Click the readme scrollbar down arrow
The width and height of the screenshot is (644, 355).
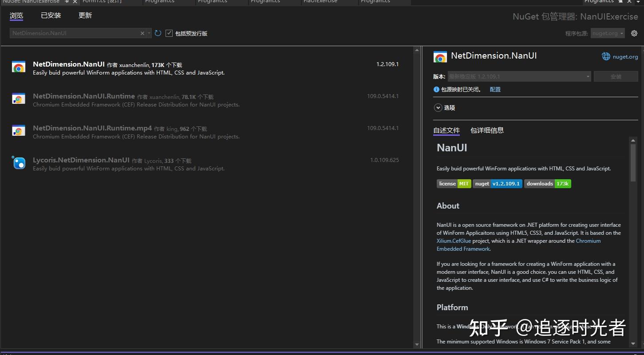(x=633, y=343)
